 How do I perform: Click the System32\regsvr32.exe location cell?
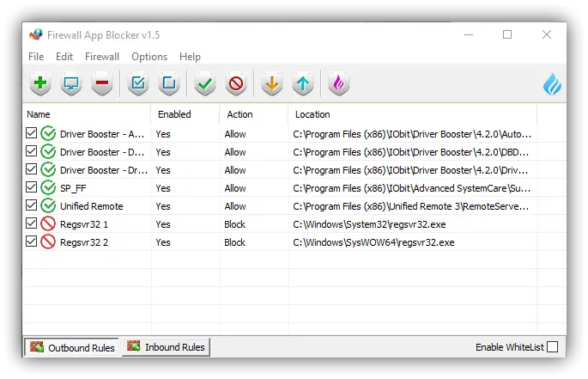coord(369,224)
